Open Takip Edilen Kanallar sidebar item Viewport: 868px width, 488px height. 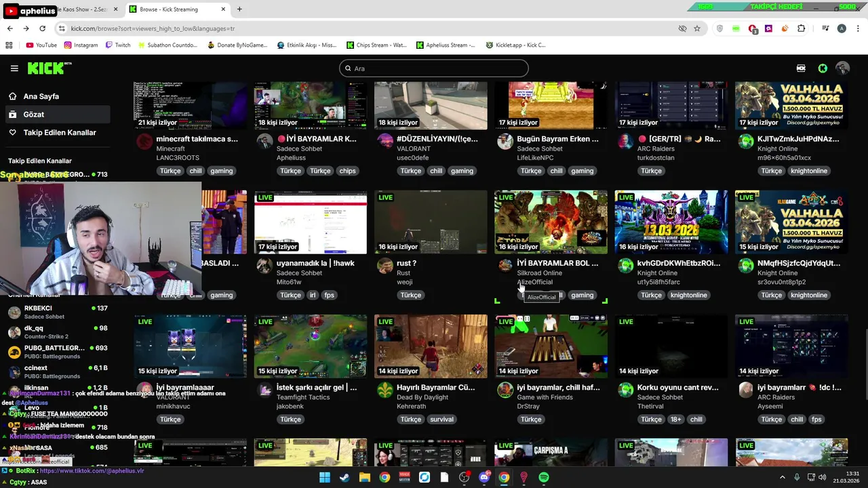[60, 133]
